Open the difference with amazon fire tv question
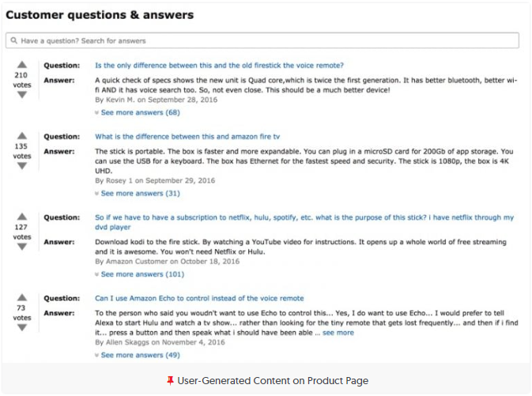Screen dimensions: 532x396 point(187,137)
